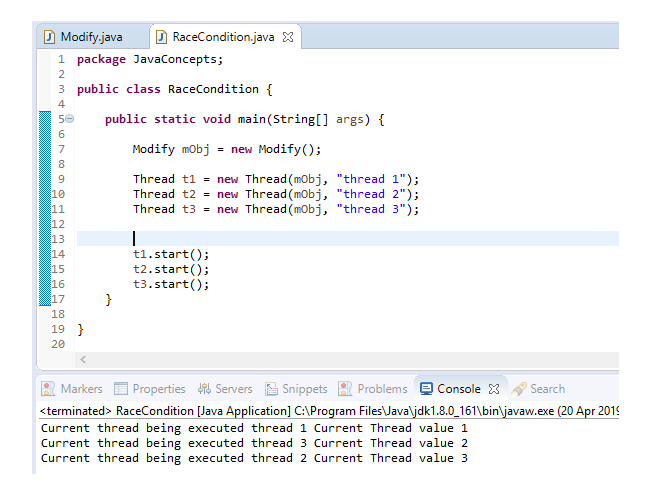
Task: Open the Problems view tab
Action: (373, 389)
